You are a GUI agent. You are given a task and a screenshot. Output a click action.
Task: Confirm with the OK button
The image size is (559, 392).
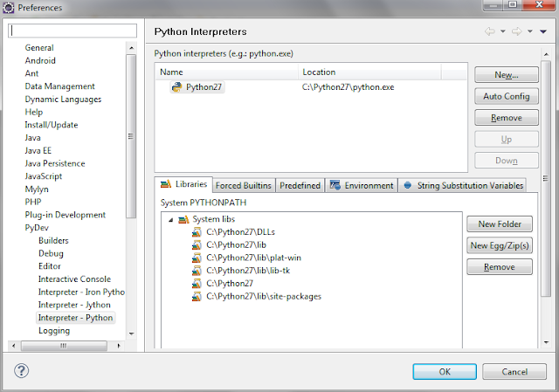(x=445, y=372)
